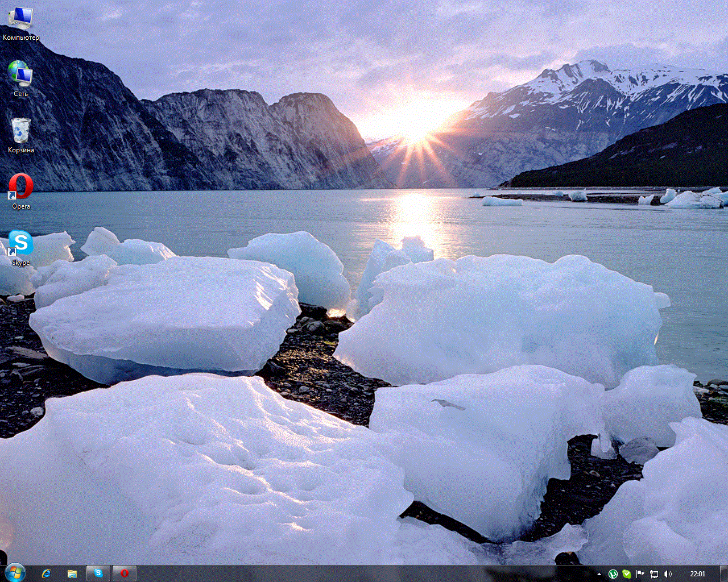Select the Корзина recycle bin icon
This screenshot has height=582, width=728.
coord(20,131)
